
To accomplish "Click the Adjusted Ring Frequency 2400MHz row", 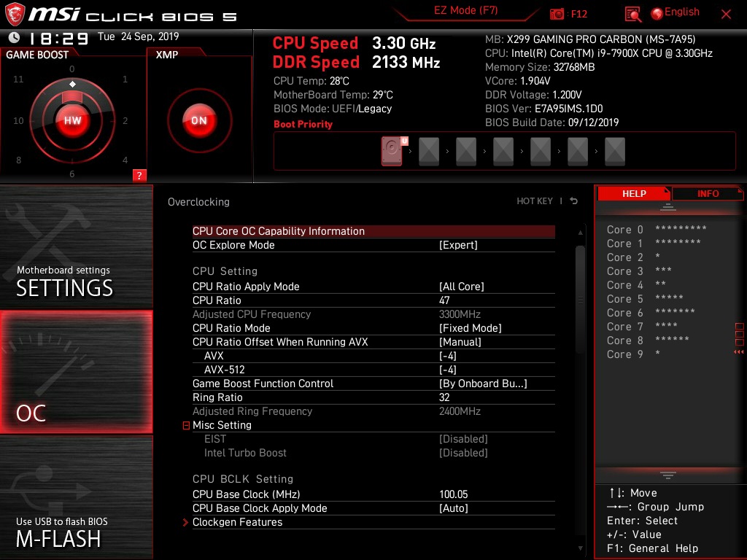I will (373, 411).
